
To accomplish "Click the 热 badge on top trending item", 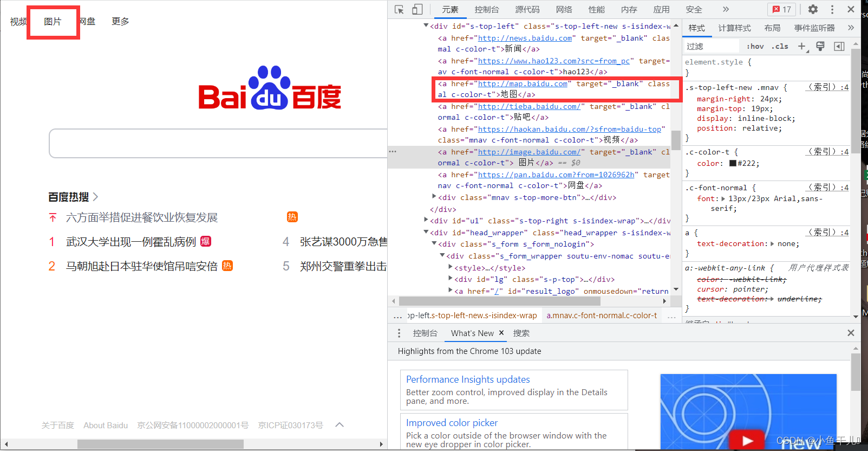I will click(x=292, y=217).
